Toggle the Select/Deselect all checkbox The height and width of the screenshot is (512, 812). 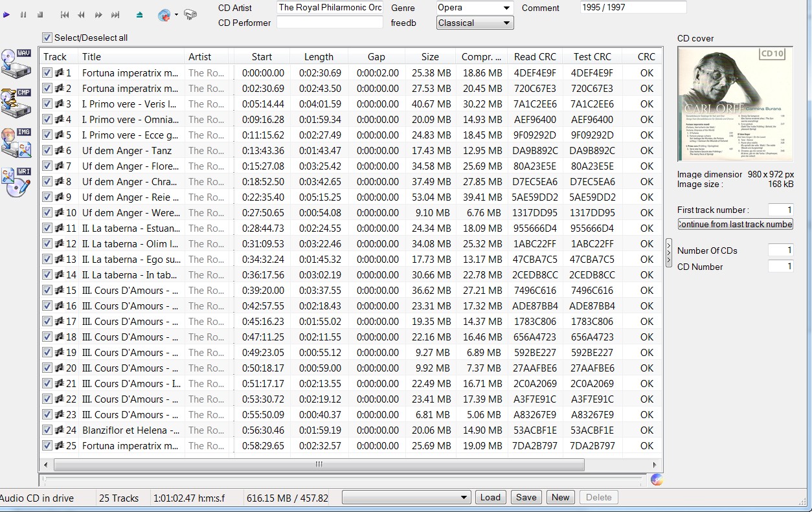click(x=47, y=38)
